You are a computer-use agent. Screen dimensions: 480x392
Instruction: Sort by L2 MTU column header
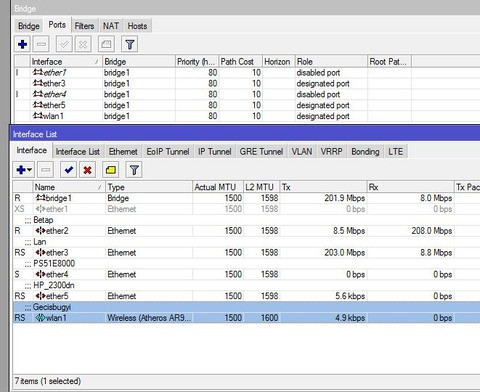click(262, 187)
